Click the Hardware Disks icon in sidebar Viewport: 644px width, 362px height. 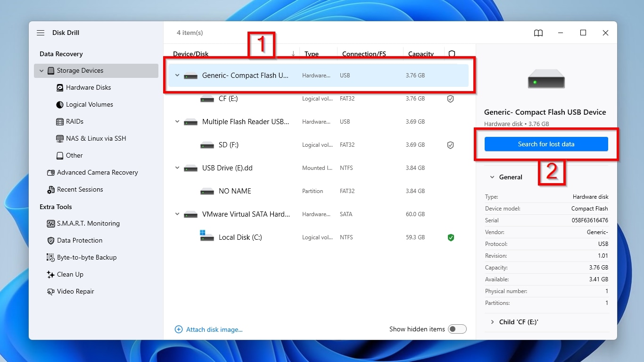click(x=60, y=88)
